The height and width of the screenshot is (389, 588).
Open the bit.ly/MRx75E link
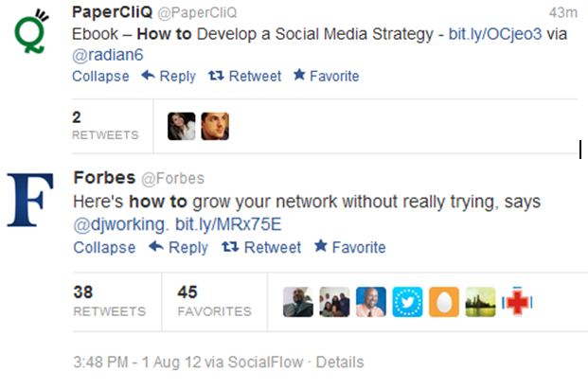coord(228,224)
